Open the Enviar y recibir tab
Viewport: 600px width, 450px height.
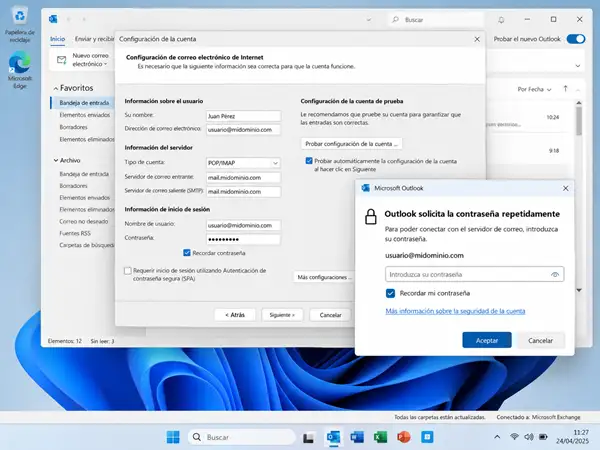94,39
